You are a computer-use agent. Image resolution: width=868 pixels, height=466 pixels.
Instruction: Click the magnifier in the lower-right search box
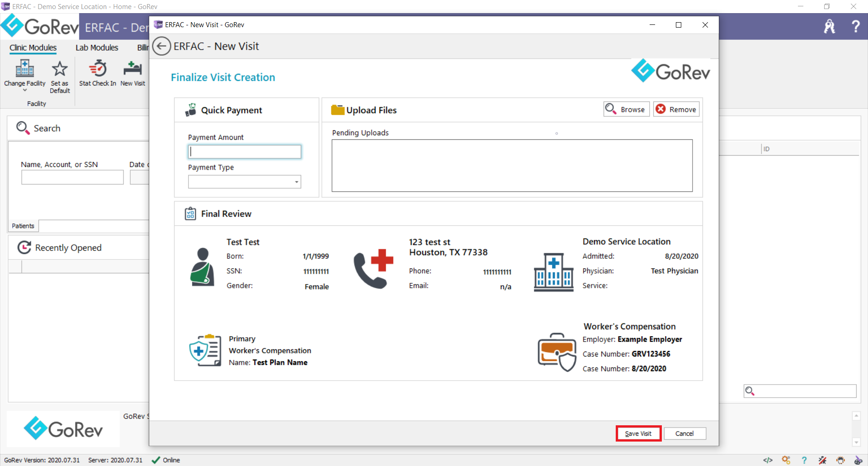click(x=750, y=391)
